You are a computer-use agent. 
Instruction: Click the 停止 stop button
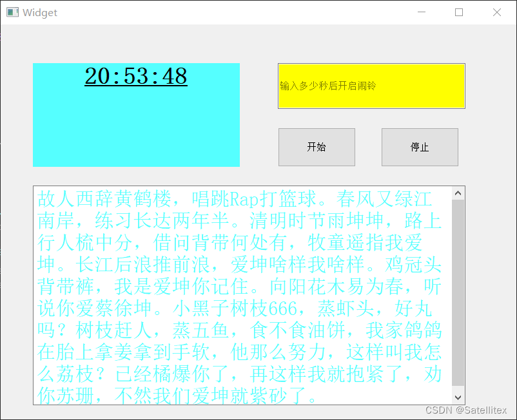tap(420, 147)
